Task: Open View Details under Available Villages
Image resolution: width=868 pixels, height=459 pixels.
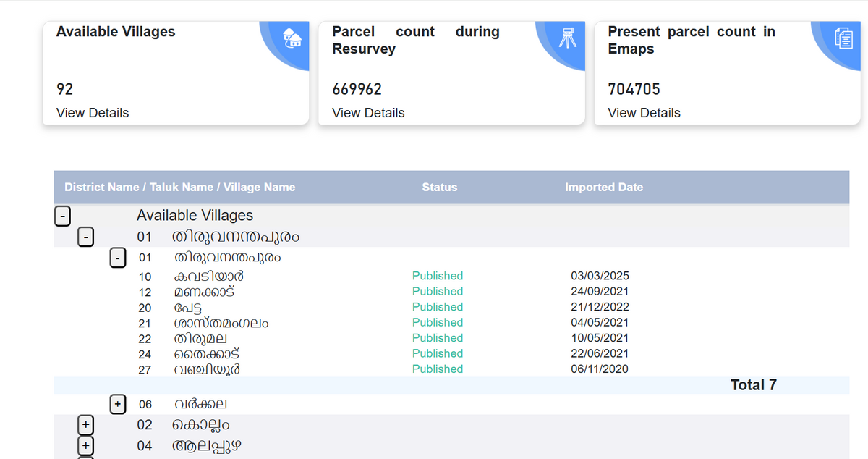Action: (92, 113)
